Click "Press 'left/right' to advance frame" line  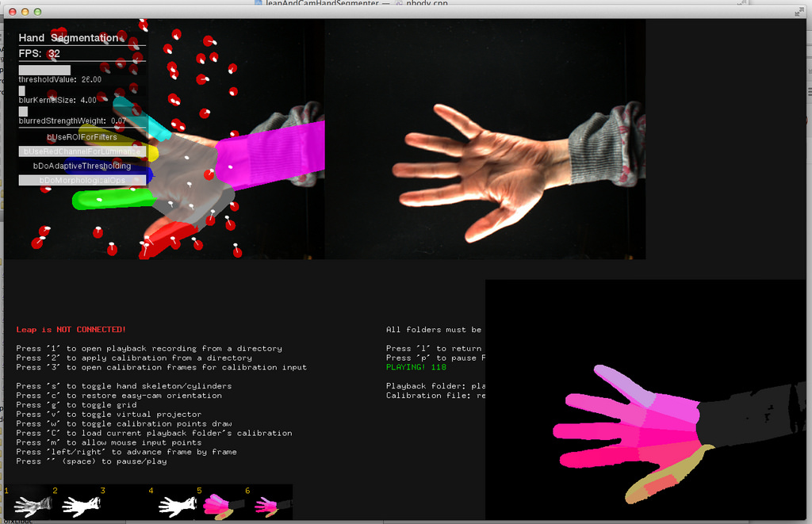click(126, 452)
